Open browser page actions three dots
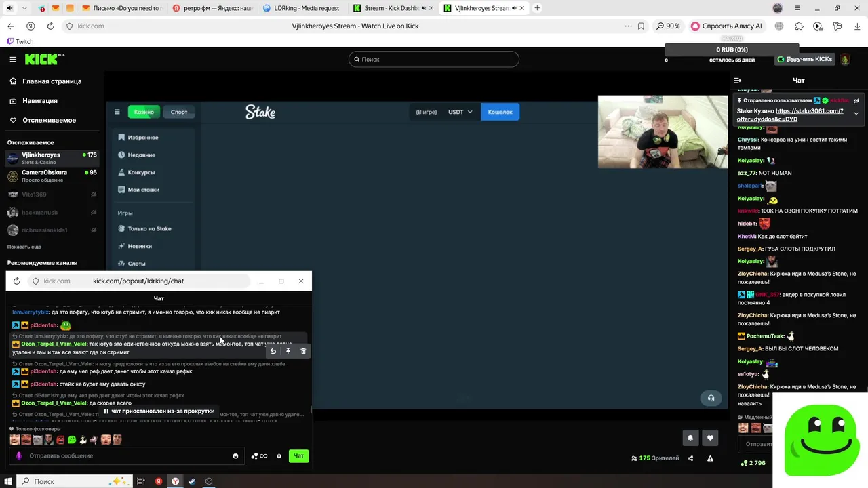This screenshot has height=488, width=868. click(x=628, y=26)
